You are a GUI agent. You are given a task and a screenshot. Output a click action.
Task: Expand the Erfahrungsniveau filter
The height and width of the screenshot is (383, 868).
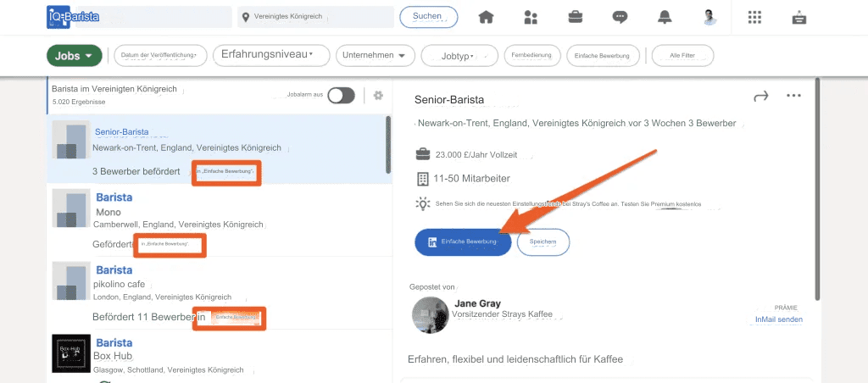pyautogui.click(x=271, y=55)
